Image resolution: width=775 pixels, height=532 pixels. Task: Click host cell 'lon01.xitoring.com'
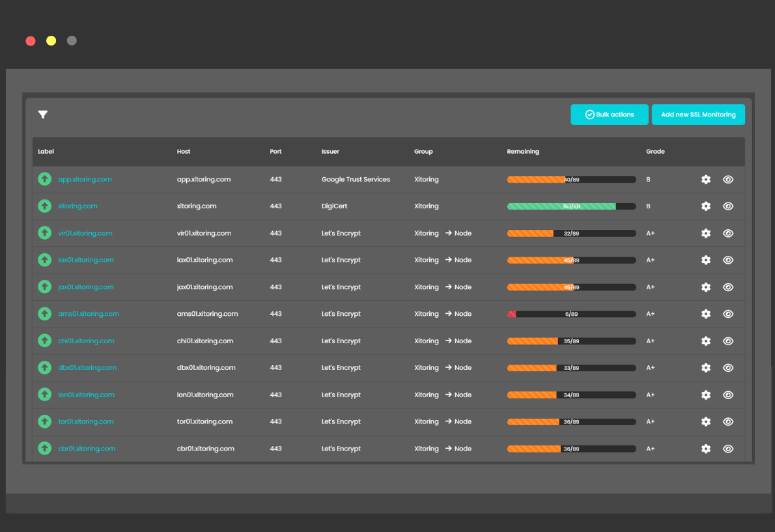tap(205, 395)
